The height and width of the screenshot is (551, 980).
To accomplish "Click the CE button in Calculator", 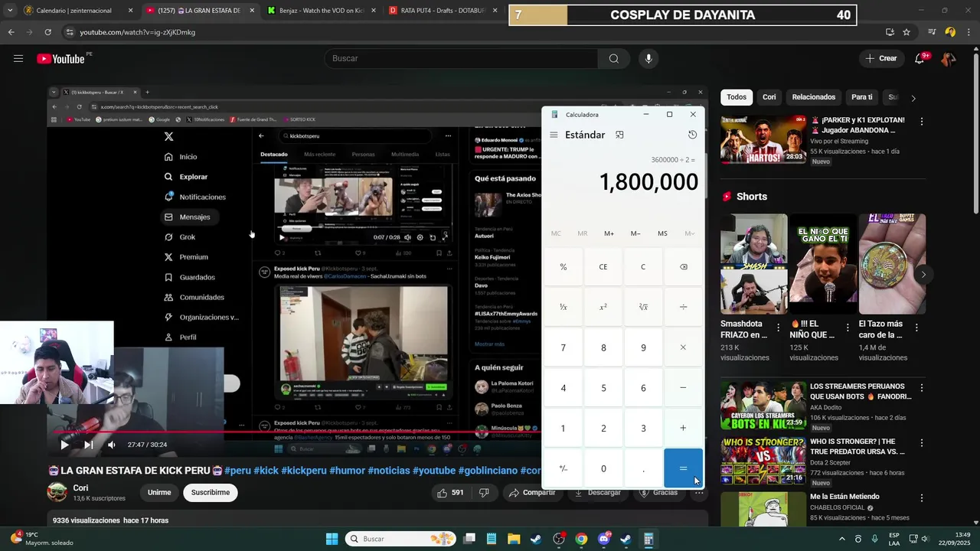I will (x=603, y=267).
